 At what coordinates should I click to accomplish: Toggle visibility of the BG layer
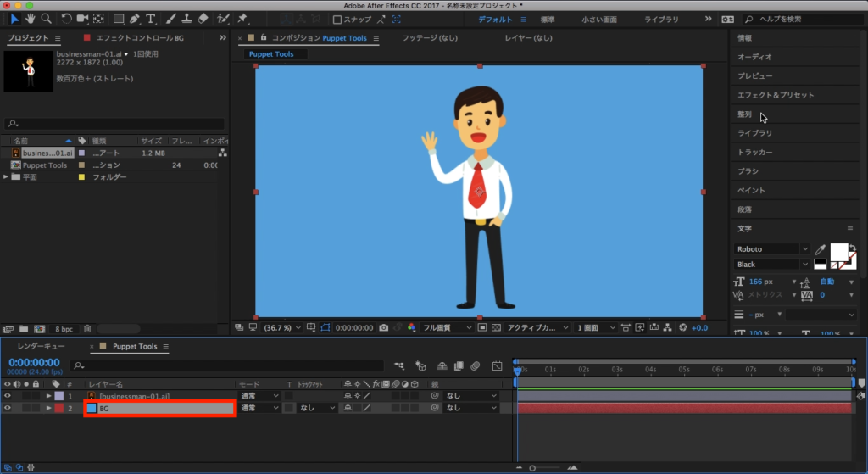(x=8, y=408)
